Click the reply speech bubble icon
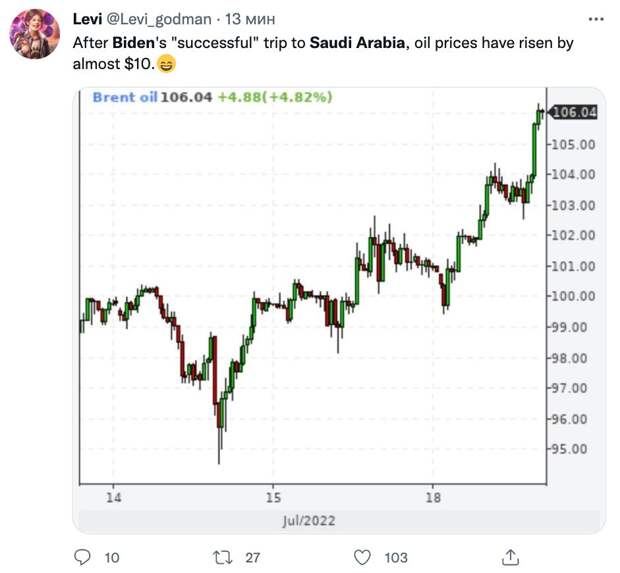 click(84, 556)
